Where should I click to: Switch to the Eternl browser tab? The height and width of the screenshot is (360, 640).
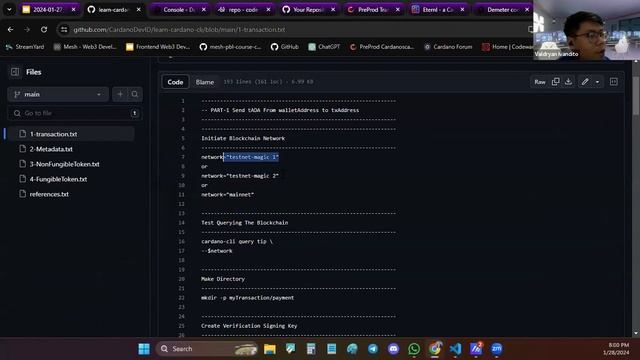coord(438,9)
